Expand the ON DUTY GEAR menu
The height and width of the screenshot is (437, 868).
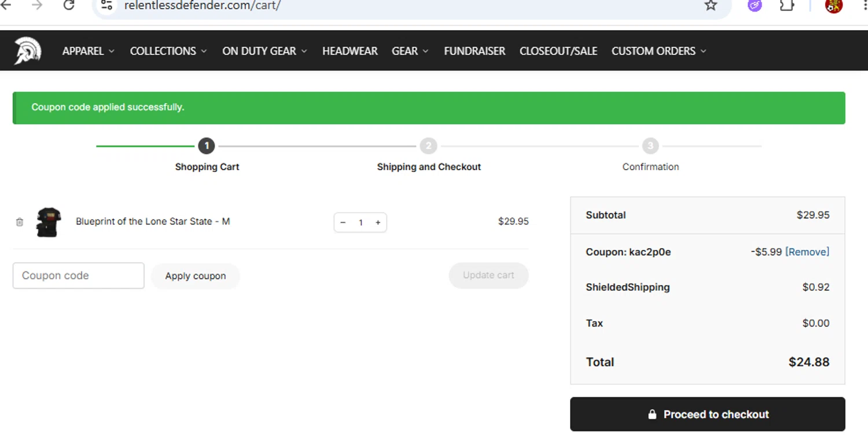tap(264, 51)
